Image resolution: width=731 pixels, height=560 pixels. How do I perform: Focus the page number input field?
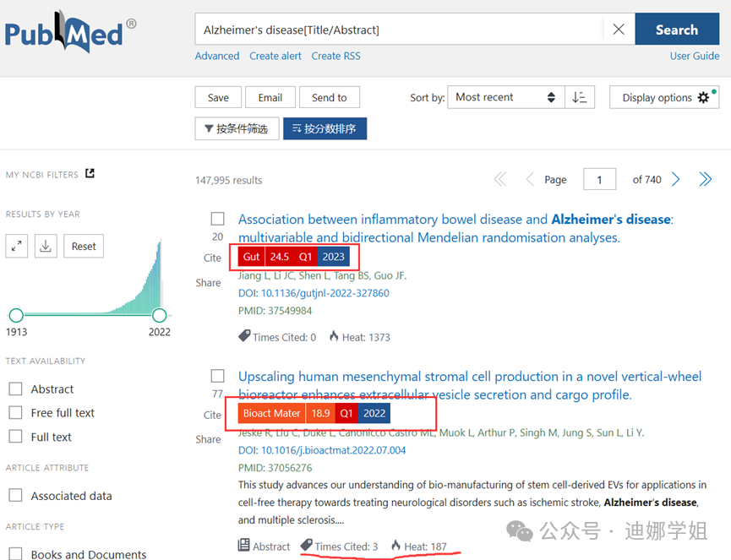tap(599, 179)
